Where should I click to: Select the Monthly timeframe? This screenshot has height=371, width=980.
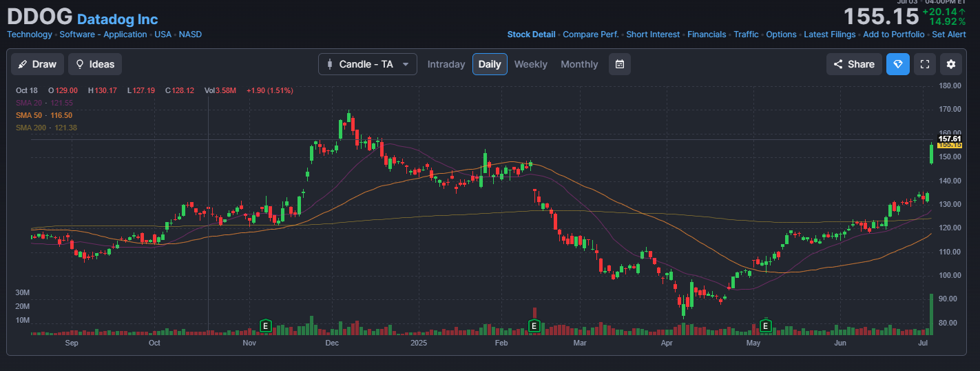coord(579,64)
